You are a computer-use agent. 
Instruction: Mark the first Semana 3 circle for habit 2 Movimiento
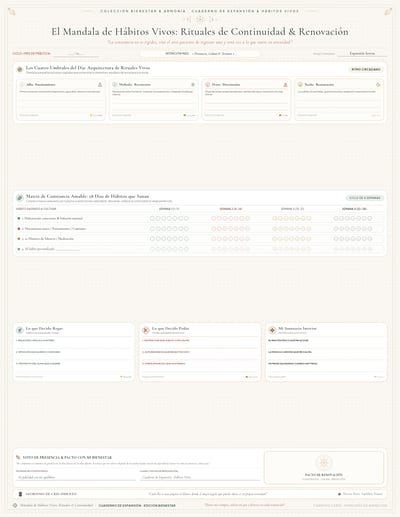275,229
